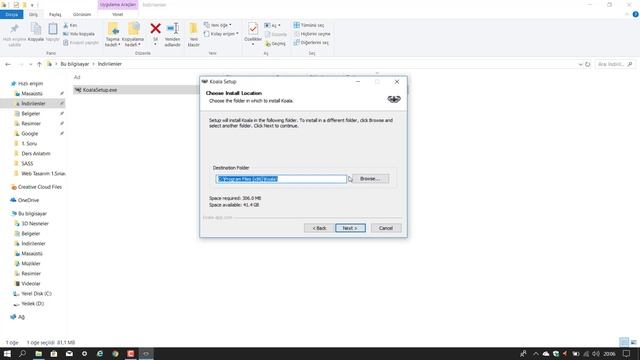640x360 pixels.
Task: Open the address bar history dropdown
Action: click(x=580, y=64)
